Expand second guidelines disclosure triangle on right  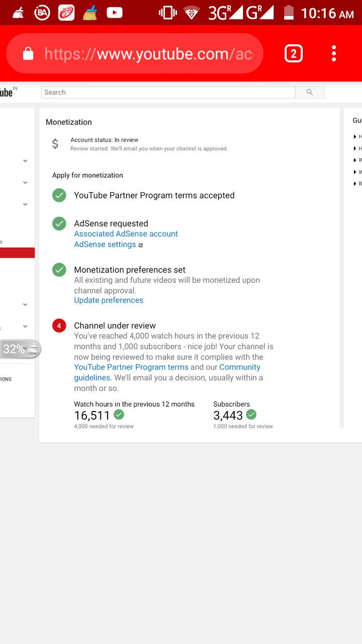[x=355, y=149]
